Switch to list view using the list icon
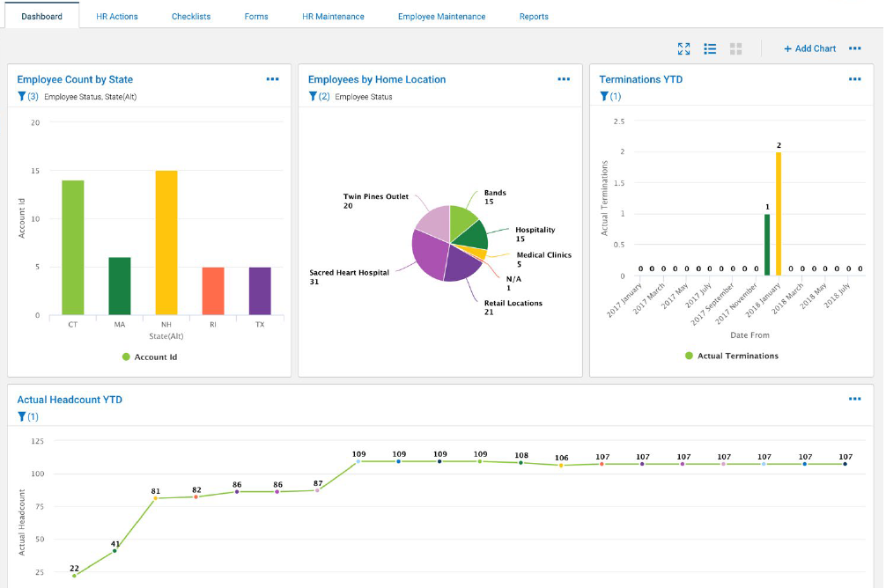886x588 pixels. (711, 49)
